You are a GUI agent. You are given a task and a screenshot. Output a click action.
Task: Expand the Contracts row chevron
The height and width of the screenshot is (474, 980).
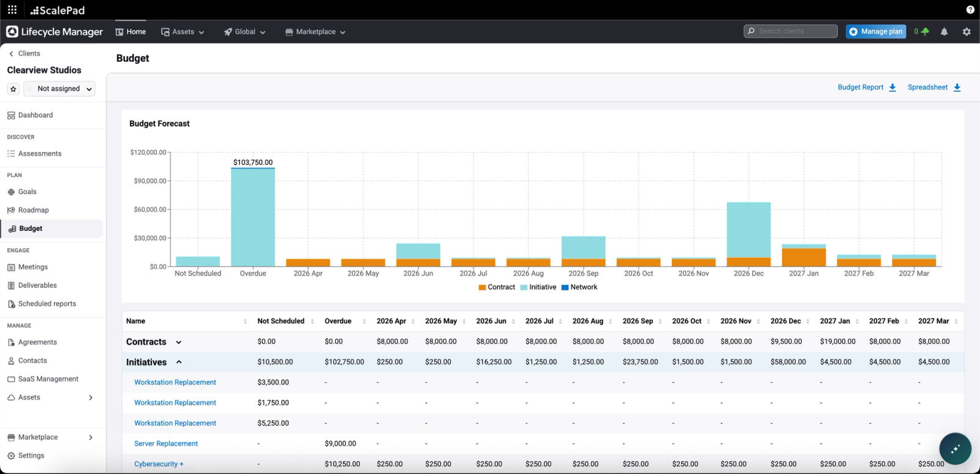(x=179, y=342)
